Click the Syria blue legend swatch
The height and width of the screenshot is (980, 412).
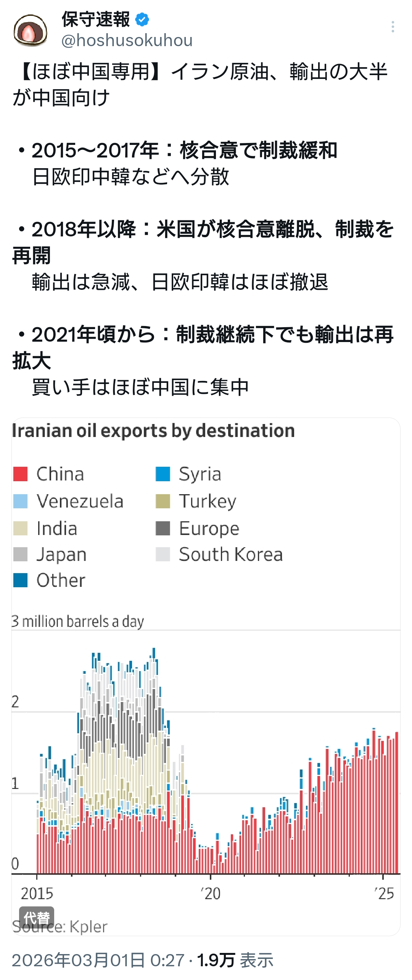(x=163, y=474)
